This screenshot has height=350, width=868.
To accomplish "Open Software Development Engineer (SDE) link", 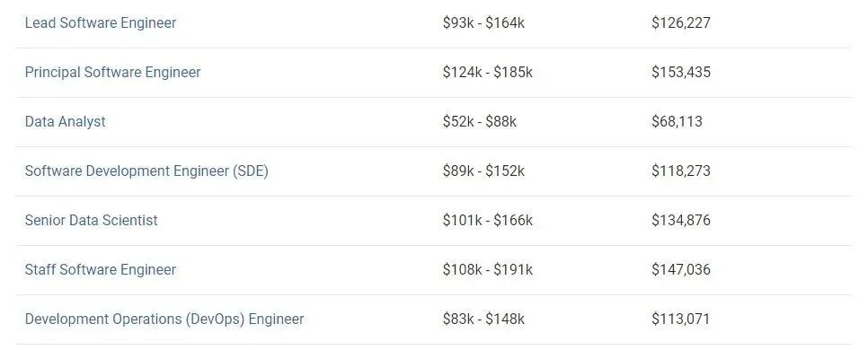I will 146,171.
